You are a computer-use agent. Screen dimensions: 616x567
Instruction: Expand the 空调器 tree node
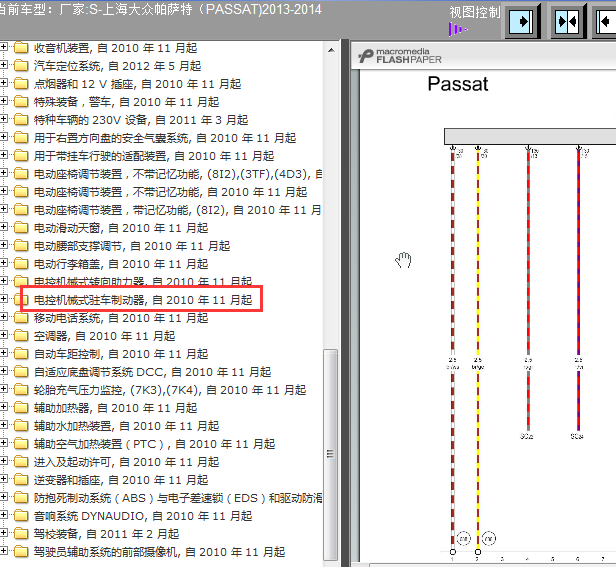3,336
